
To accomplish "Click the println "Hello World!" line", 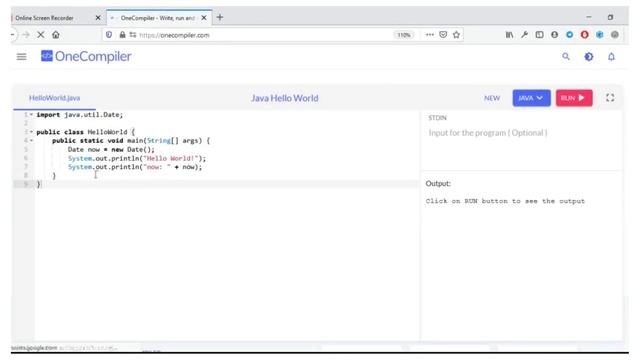I will click(x=137, y=158).
